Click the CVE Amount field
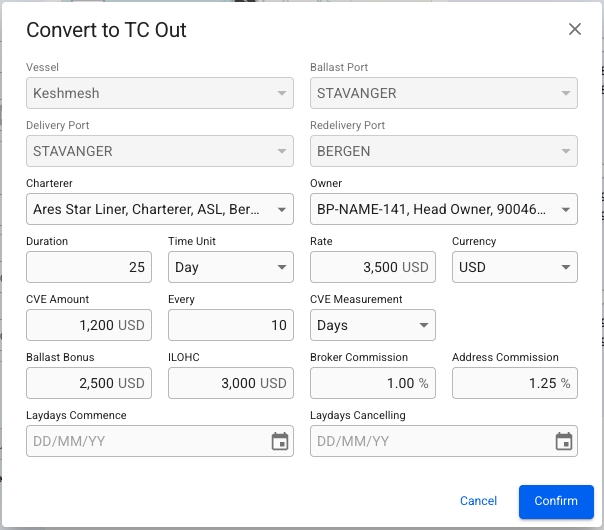This screenshot has height=530, width=604. (90, 325)
